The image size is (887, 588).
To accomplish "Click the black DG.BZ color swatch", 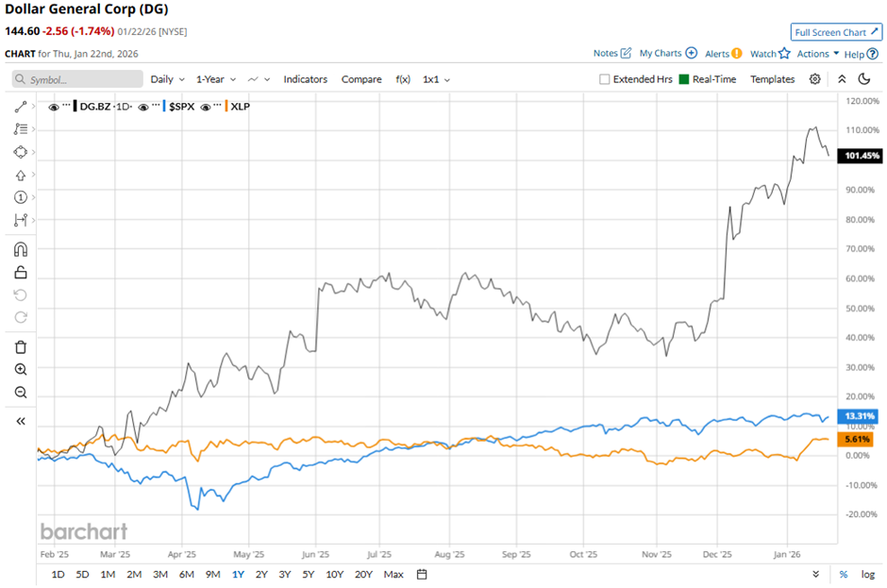I will (75, 107).
